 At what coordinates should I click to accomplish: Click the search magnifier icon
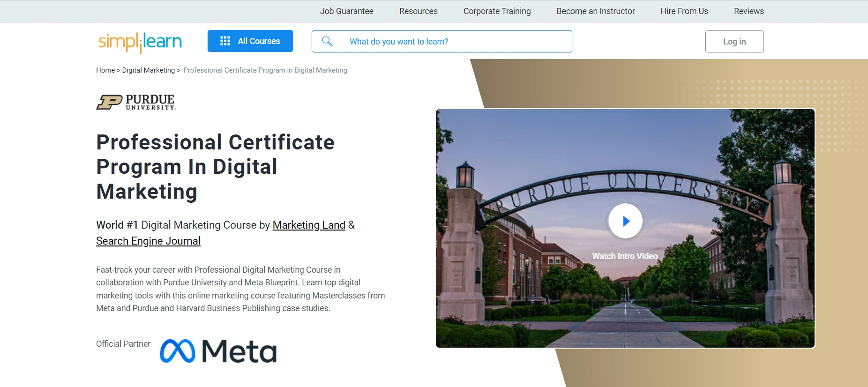[x=327, y=41]
